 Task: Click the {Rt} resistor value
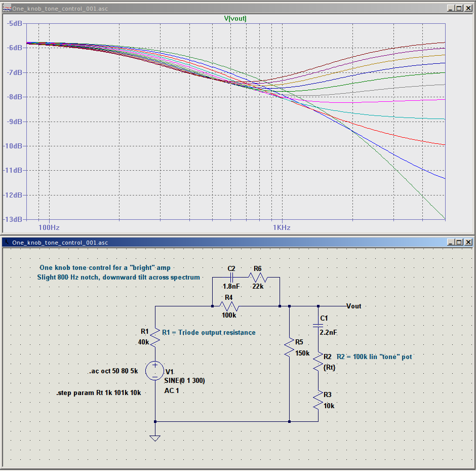click(329, 368)
